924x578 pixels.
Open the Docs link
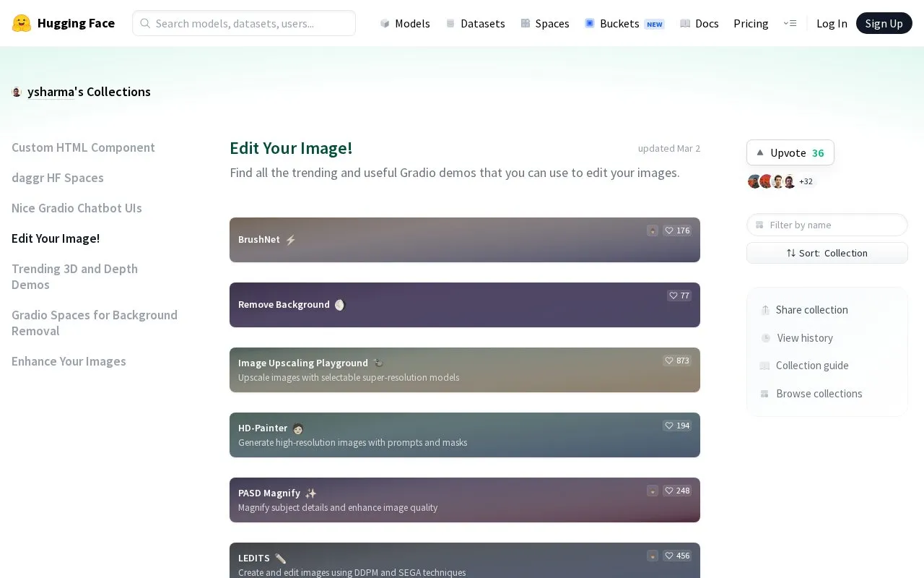pos(699,23)
